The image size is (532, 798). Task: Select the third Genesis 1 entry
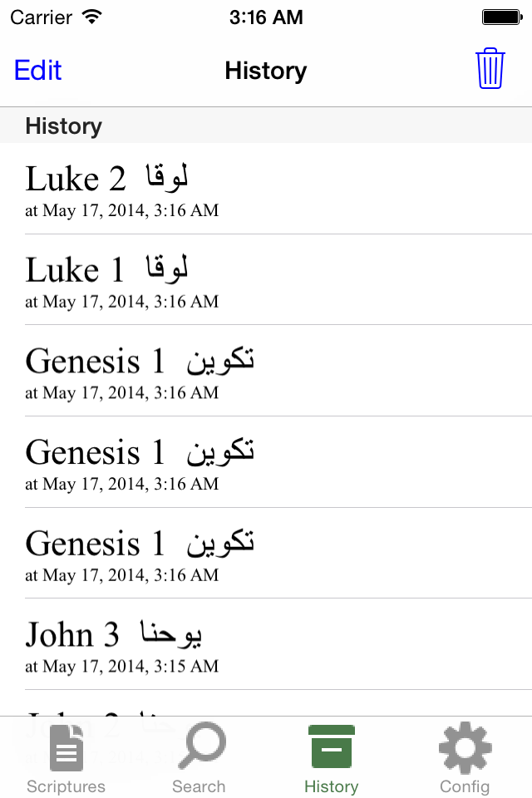pos(266,553)
